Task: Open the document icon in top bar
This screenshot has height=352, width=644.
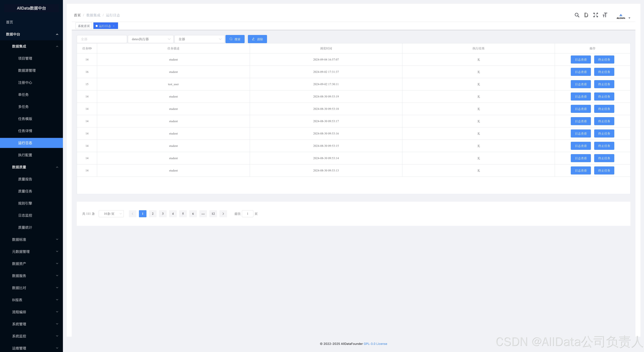Action: click(586, 15)
